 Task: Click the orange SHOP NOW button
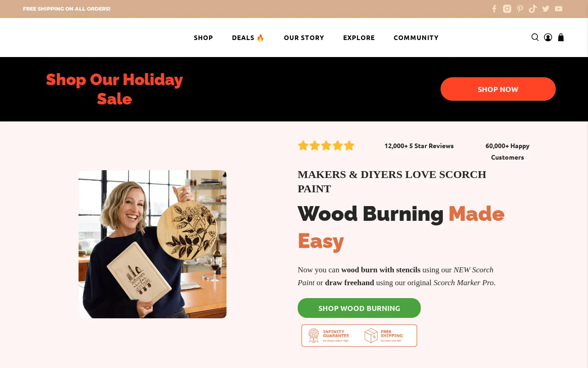coord(498,89)
